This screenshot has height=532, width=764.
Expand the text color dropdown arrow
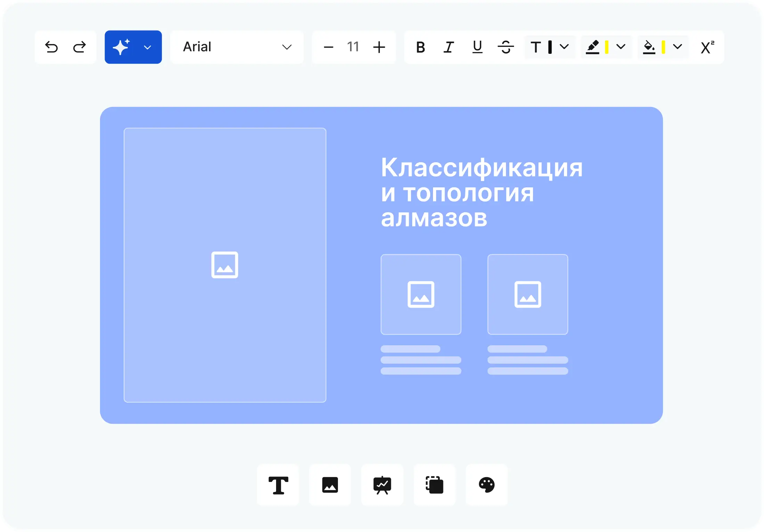(565, 47)
